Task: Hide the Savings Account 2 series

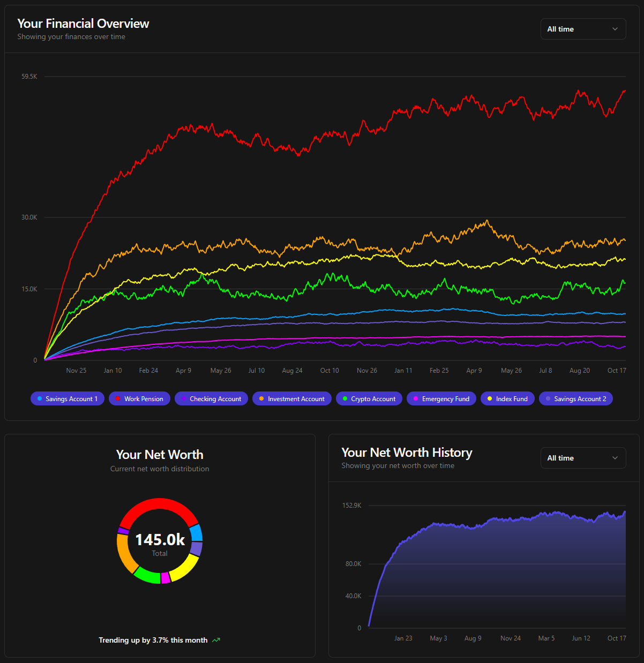Action: click(575, 399)
